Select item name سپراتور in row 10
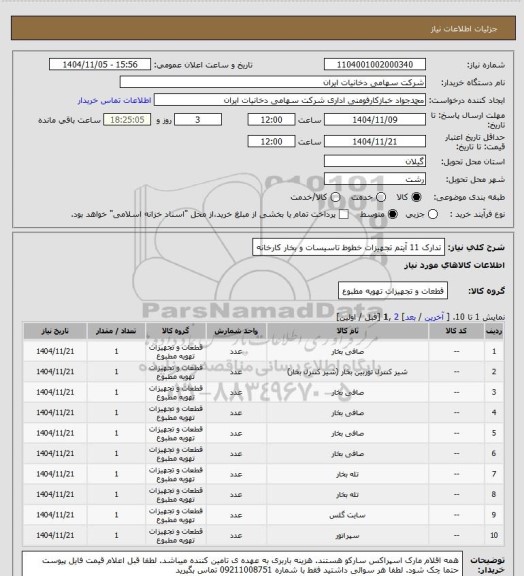This screenshot has height=576, width=524. pos(347,536)
